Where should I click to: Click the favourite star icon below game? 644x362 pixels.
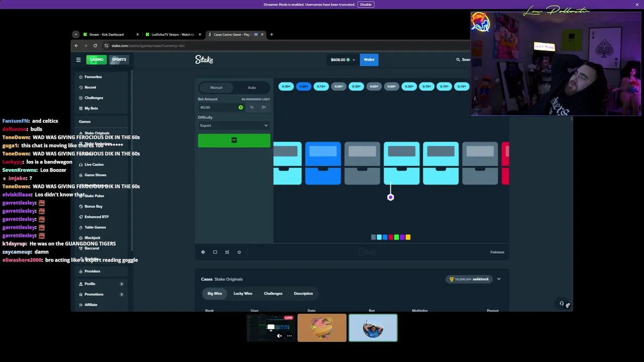point(239,252)
